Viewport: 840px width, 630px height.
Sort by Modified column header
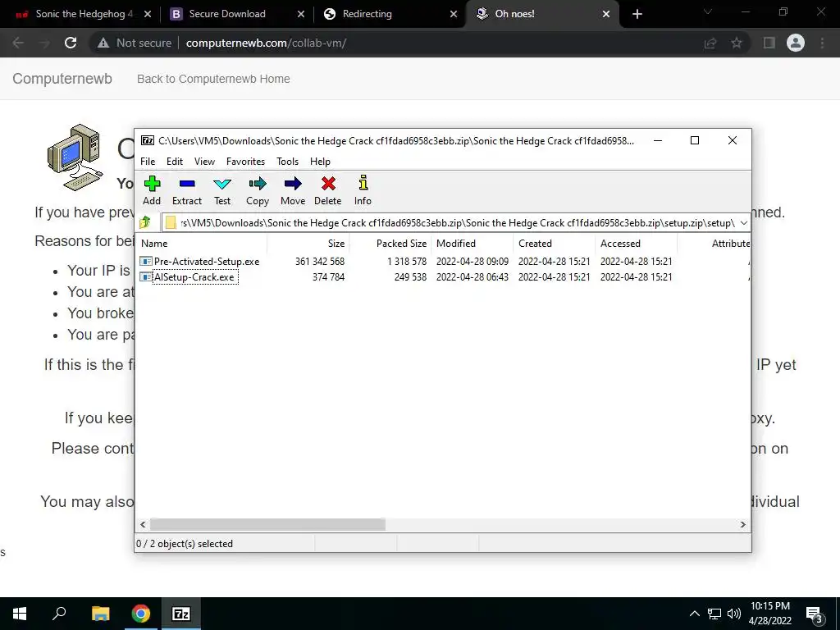tap(472, 243)
